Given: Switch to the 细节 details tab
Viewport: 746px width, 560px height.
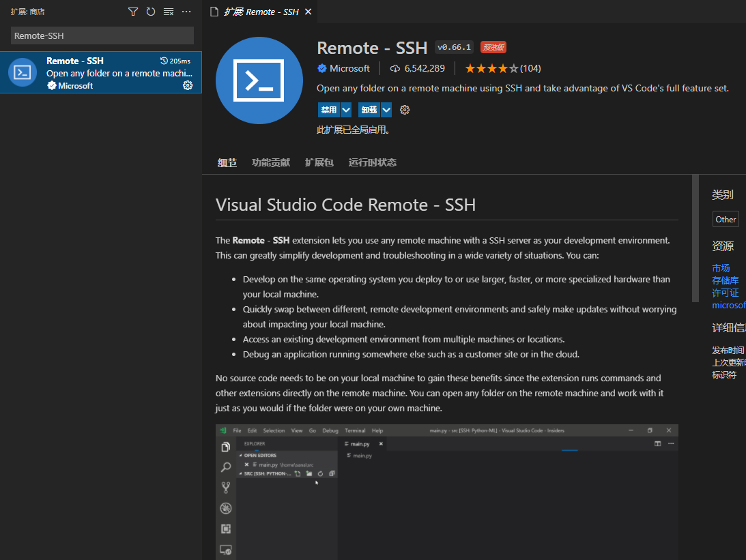Looking at the screenshot, I should [x=227, y=162].
